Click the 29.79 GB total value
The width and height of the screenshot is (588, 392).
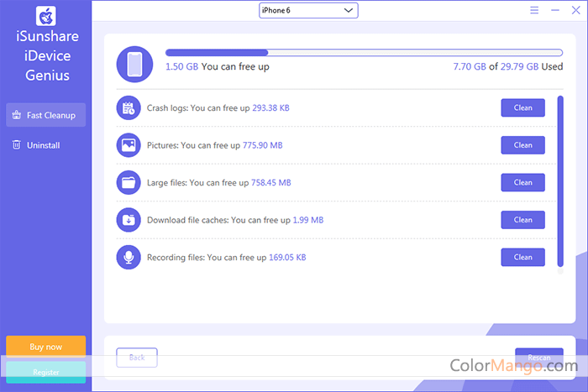(519, 66)
